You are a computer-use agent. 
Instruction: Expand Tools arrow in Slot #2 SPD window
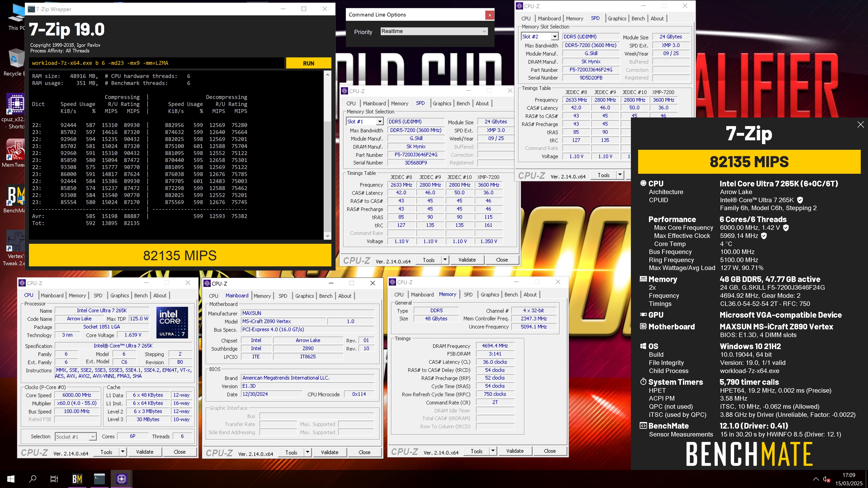(x=620, y=175)
